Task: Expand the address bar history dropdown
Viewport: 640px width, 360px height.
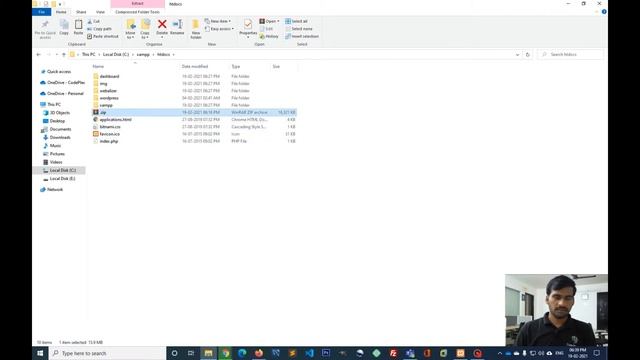Action: click(x=518, y=54)
